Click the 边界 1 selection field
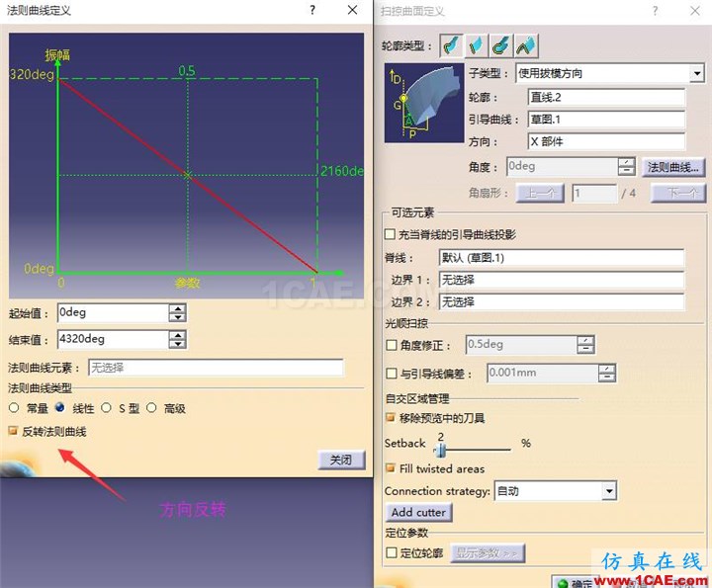 pyautogui.click(x=562, y=280)
